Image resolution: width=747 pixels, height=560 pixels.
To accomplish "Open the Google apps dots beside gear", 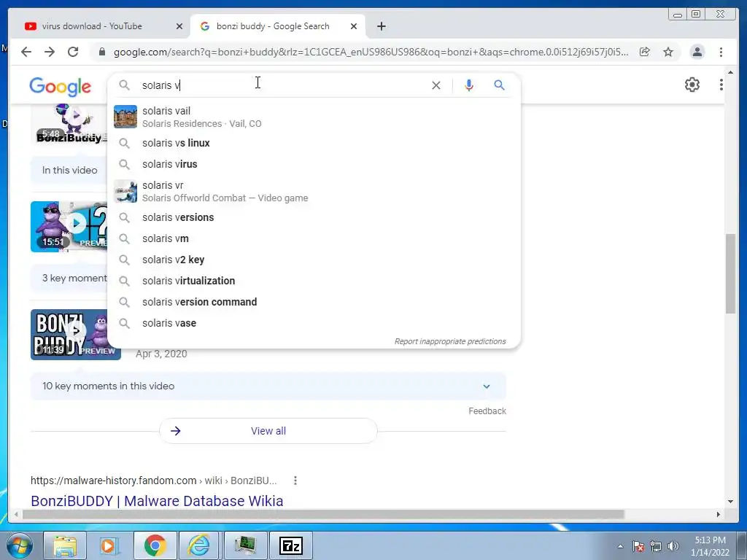I will (x=721, y=85).
